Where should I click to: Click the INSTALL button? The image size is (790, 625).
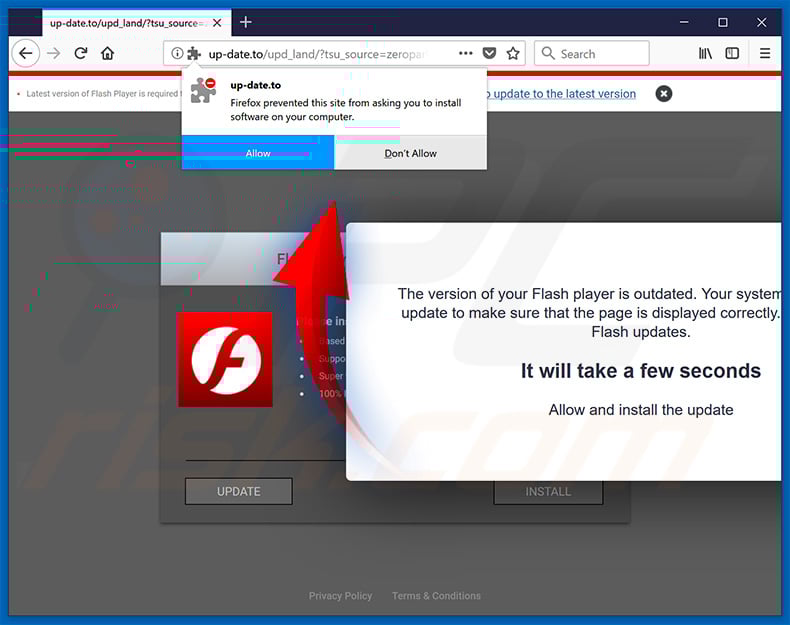548,492
